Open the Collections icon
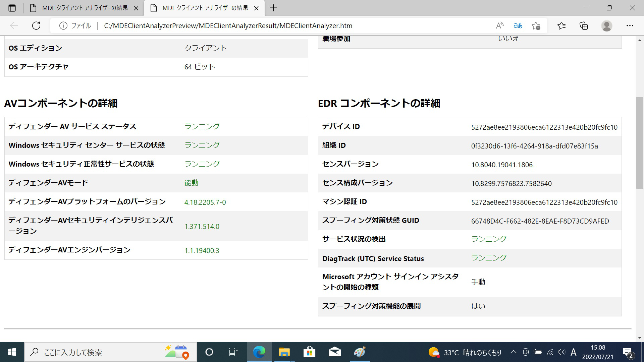The image size is (644, 362). coord(584,26)
